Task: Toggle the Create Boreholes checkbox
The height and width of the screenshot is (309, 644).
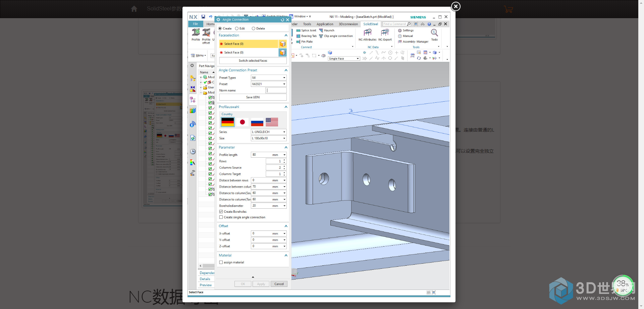Action: (x=221, y=212)
